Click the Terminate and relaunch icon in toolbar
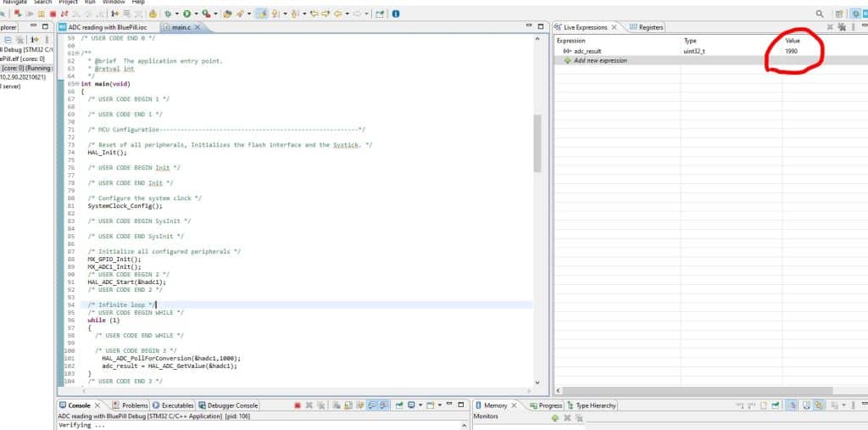Screen dimensions: 868x430 click(18, 14)
